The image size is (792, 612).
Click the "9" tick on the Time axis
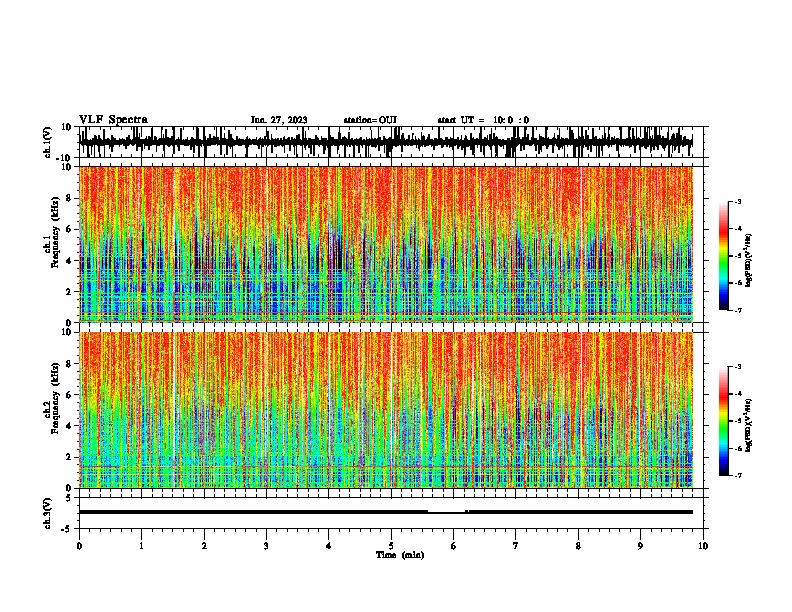(x=640, y=546)
